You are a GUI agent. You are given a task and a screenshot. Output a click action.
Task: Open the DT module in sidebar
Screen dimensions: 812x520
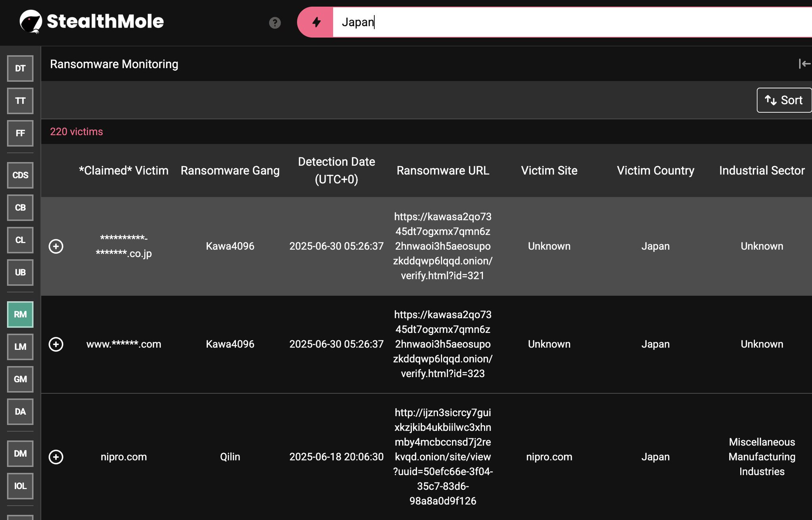pyautogui.click(x=20, y=68)
